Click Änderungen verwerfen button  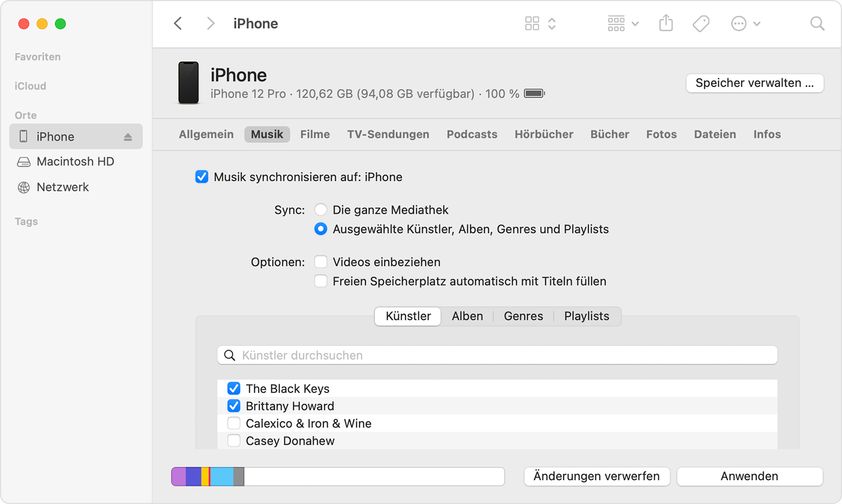[x=596, y=476]
